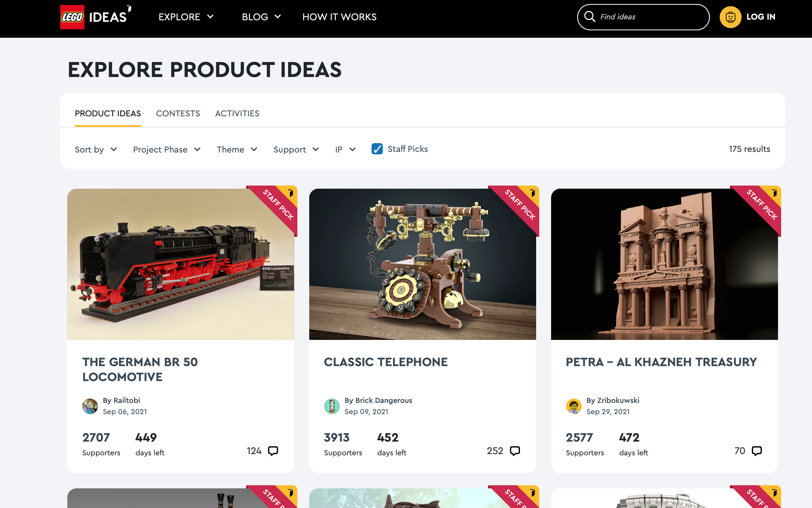The image size is (812, 508).
Task: Click the Log In button
Action: [761, 17]
